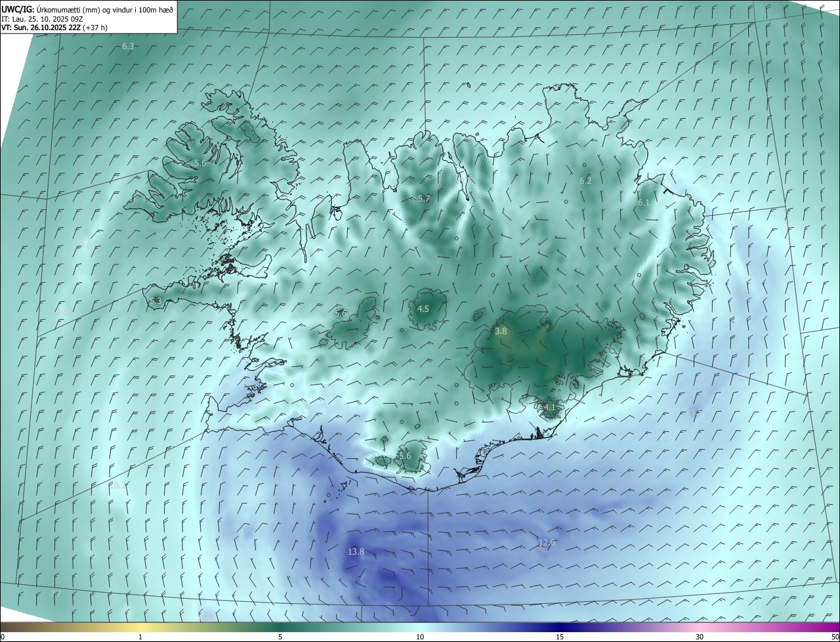
Task: Click the 3.8 label on Vatnajökull glacier
Action: (501, 332)
